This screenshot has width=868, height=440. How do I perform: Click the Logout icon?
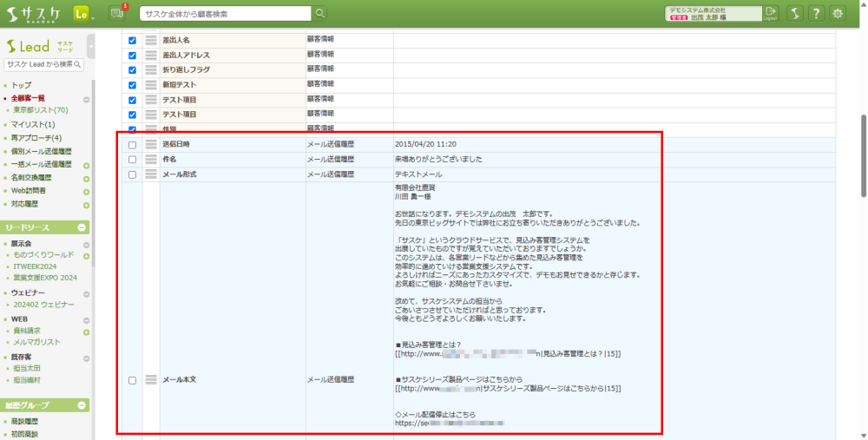tap(770, 13)
